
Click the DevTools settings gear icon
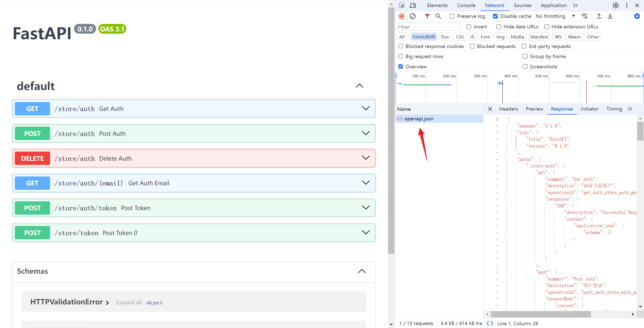coord(616,6)
